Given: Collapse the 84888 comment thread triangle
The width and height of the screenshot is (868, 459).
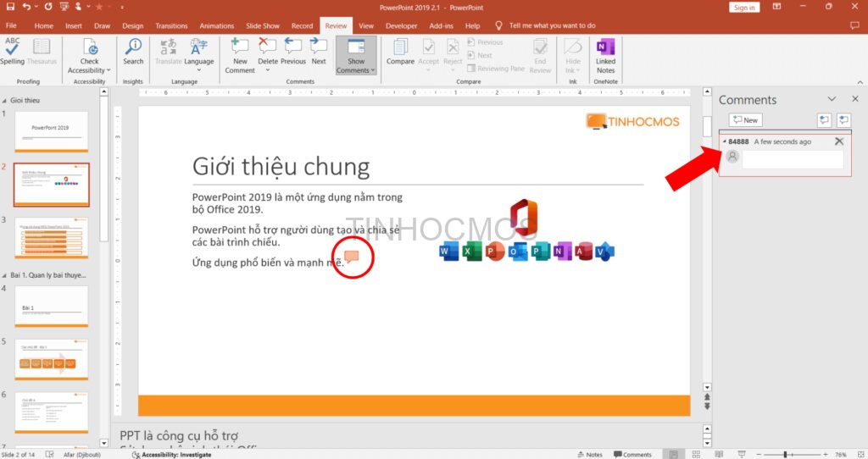Looking at the screenshot, I should (x=725, y=141).
